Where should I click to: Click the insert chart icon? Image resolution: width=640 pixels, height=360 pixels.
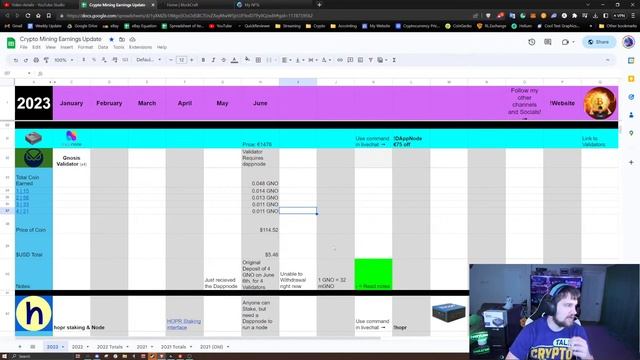pos(360,60)
